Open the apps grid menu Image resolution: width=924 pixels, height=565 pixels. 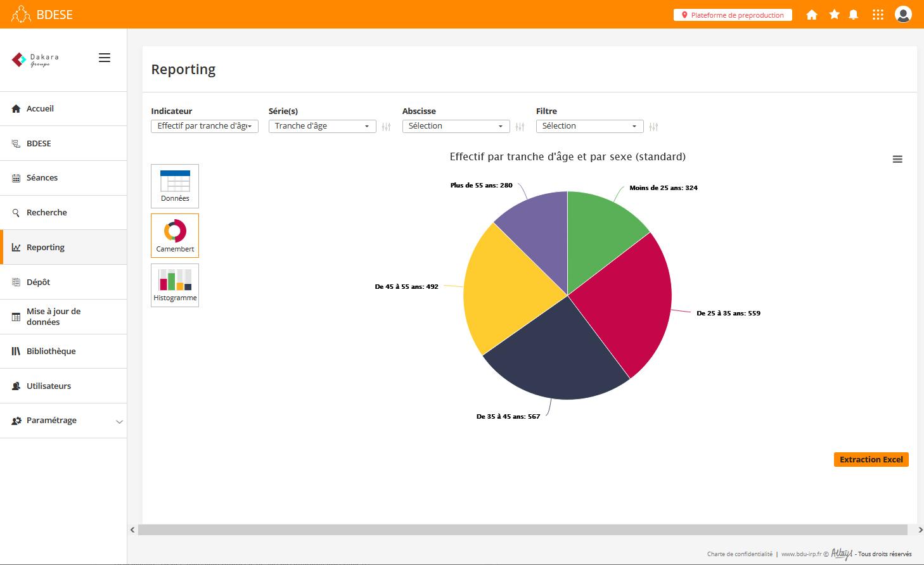pyautogui.click(x=878, y=15)
